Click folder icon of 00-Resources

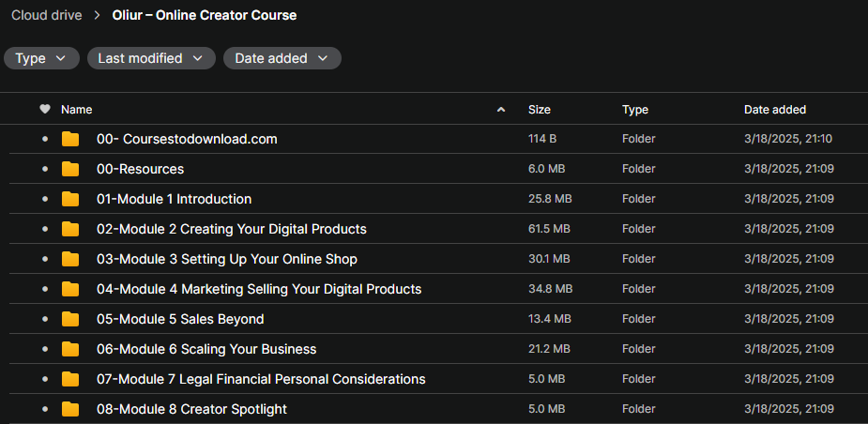pos(70,169)
